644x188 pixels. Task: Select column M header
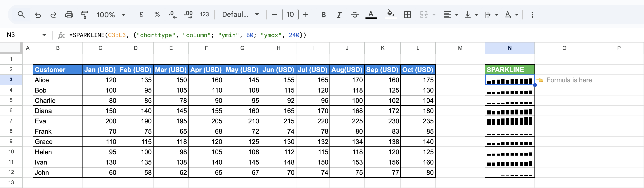coord(460,48)
